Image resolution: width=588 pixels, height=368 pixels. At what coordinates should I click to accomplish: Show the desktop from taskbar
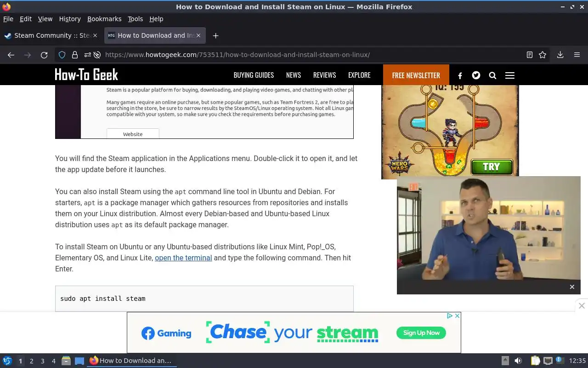tap(79, 361)
